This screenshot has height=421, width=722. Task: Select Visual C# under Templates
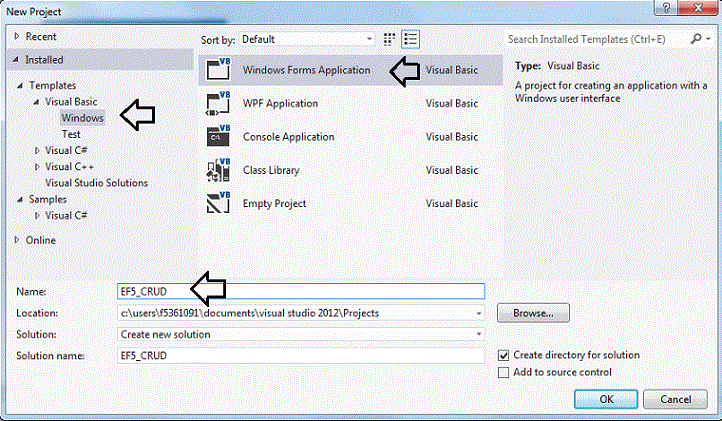[x=66, y=150]
